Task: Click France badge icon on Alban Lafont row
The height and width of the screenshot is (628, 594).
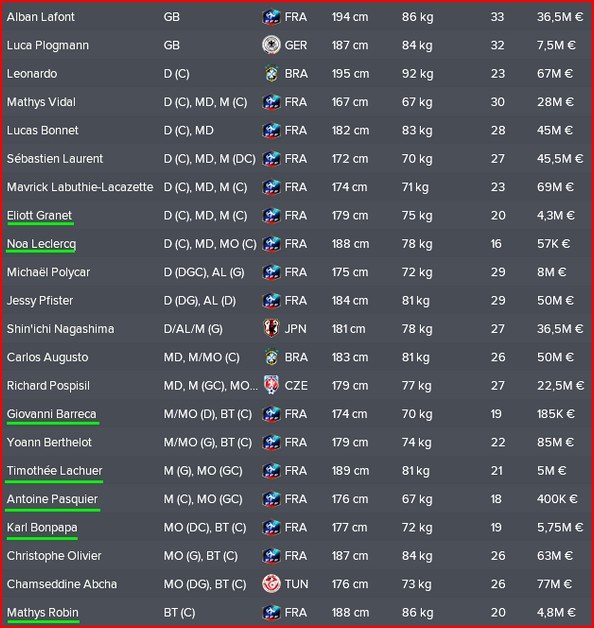Action: [271, 17]
